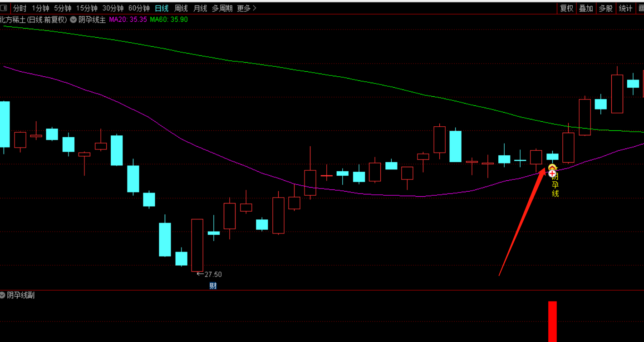
Task: Select the 15分钟 period tab
Action: click(x=87, y=8)
